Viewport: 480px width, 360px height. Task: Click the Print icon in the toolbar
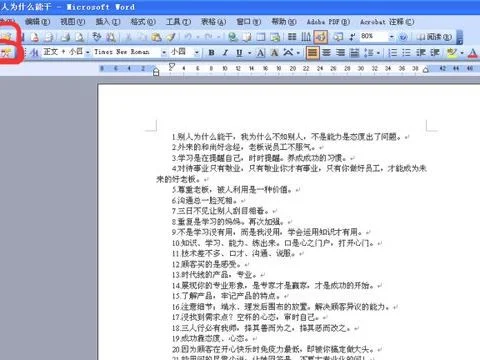tap(65, 37)
